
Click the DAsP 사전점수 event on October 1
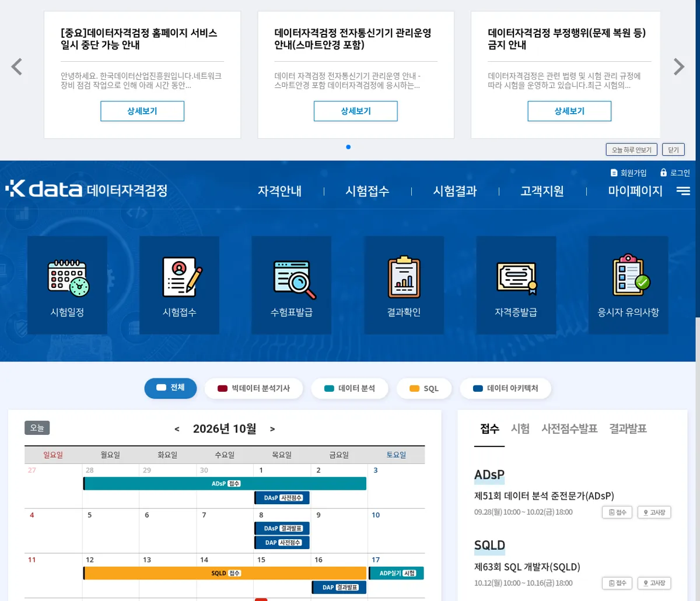point(282,498)
